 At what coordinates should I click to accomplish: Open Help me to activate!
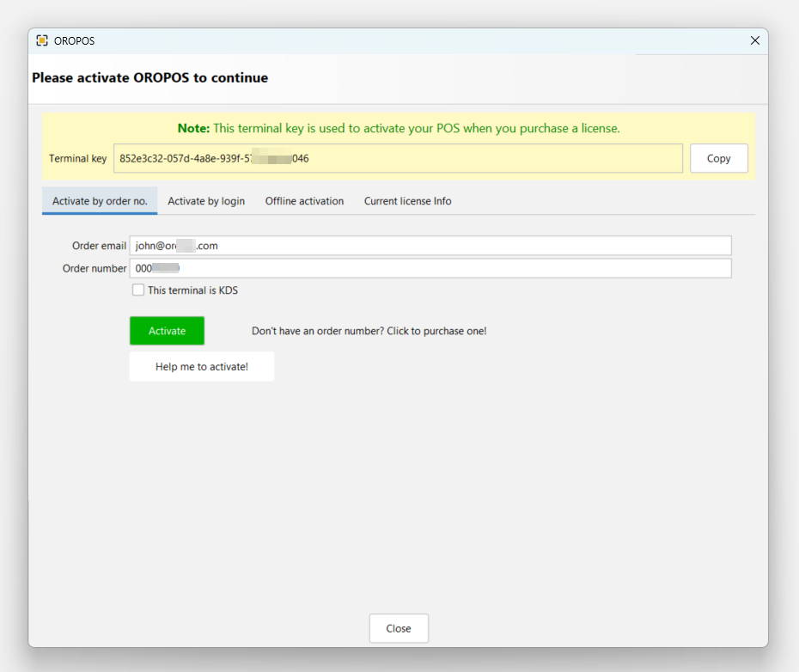202,367
